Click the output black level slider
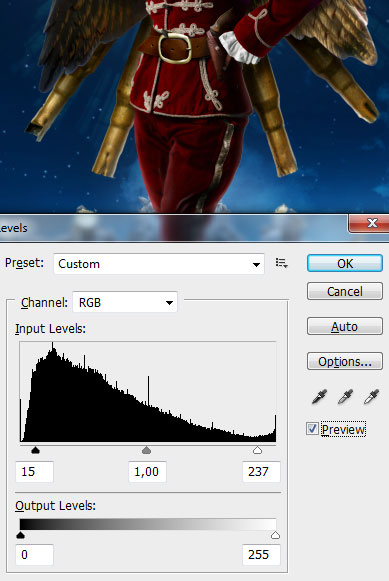This screenshot has height=581, width=389. click(21, 535)
